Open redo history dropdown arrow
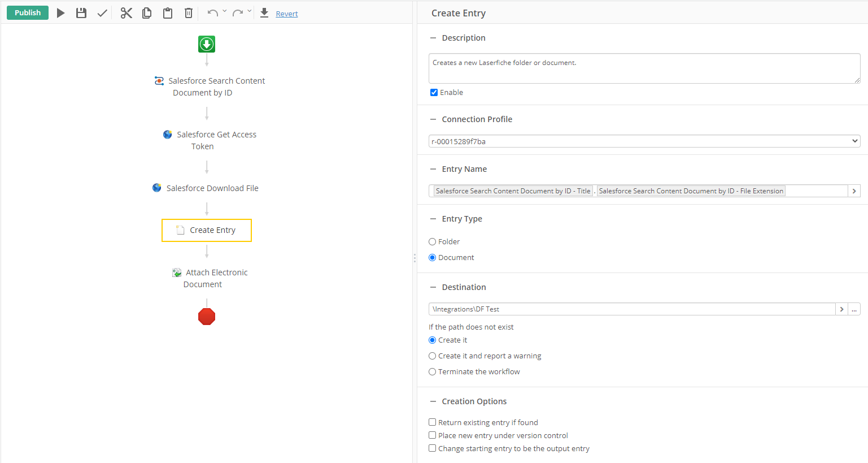 tap(250, 11)
